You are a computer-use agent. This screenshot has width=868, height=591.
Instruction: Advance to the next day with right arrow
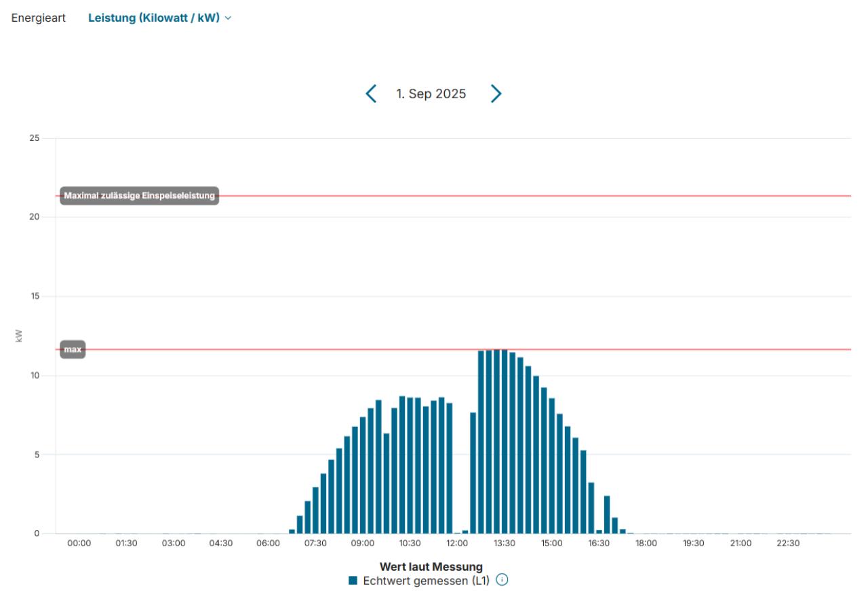(496, 94)
